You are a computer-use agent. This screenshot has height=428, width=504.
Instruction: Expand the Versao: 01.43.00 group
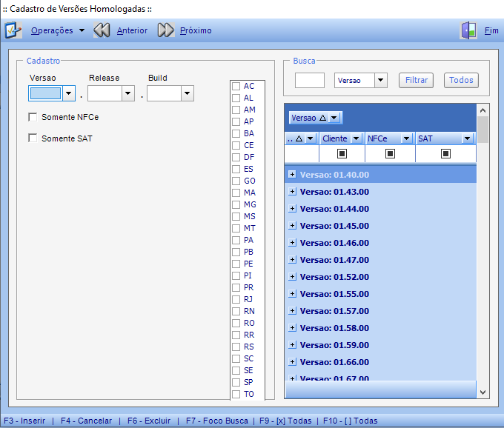tap(292, 191)
